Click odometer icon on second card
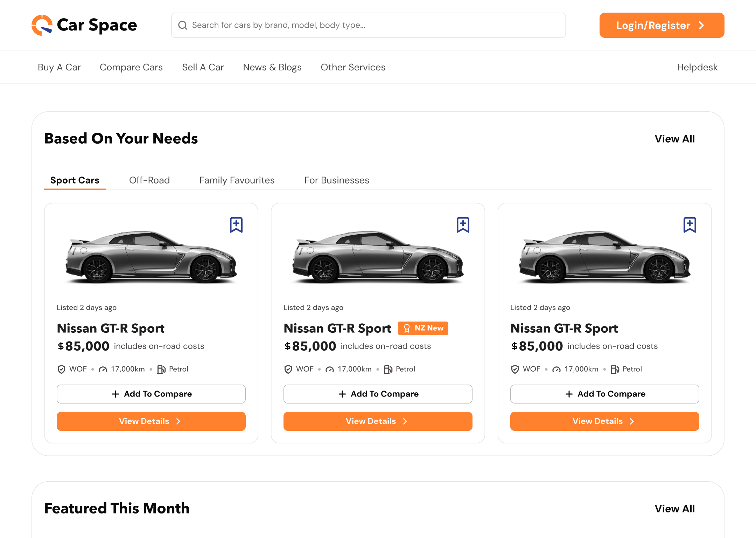This screenshot has height=538, width=756. [x=330, y=369]
